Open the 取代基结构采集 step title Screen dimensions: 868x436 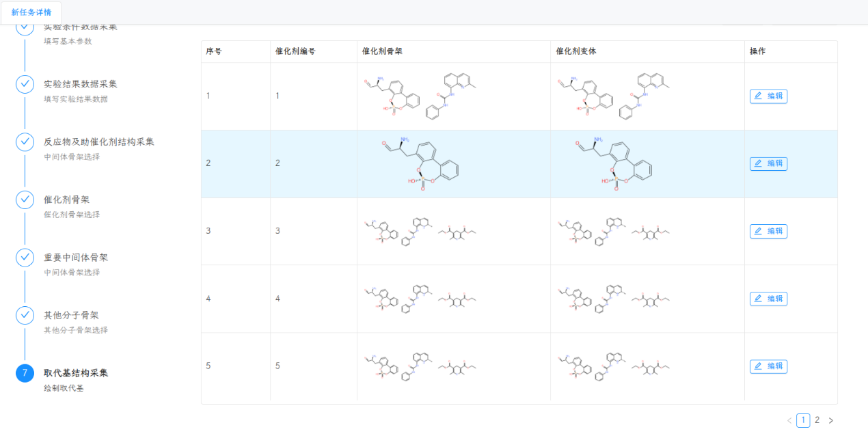(76, 373)
